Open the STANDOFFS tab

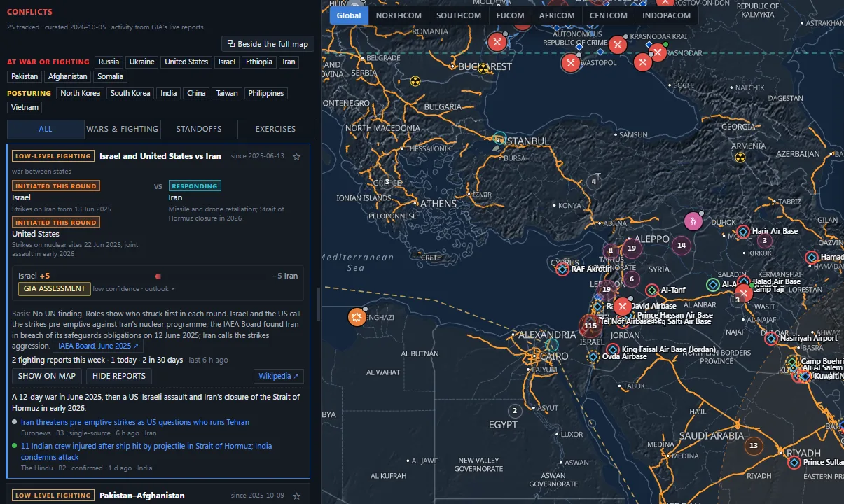pyautogui.click(x=199, y=129)
